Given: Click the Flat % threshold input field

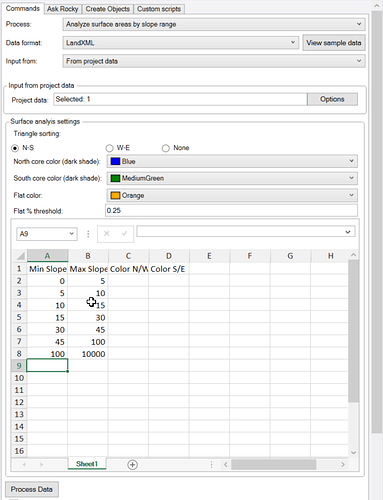Looking at the screenshot, I should tap(231, 211).
